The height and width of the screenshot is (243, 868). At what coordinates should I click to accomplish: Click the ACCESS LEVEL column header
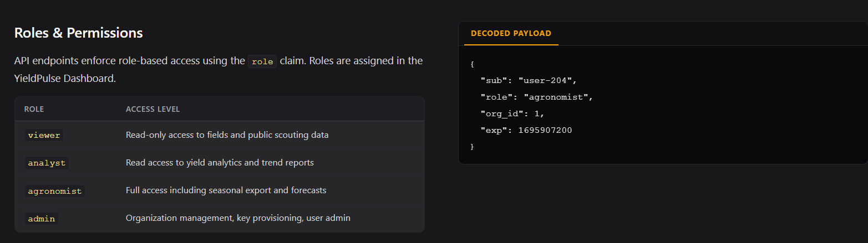153,109
